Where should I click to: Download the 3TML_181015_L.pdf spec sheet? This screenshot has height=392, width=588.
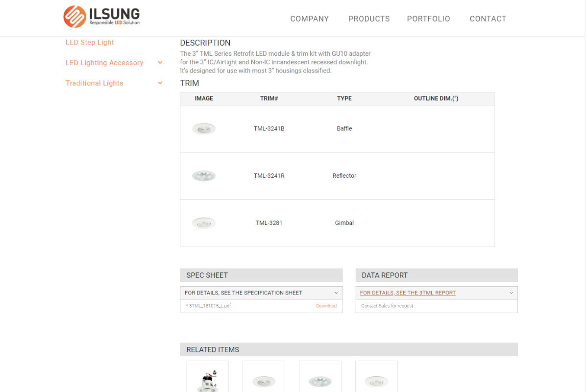(326, 306)
